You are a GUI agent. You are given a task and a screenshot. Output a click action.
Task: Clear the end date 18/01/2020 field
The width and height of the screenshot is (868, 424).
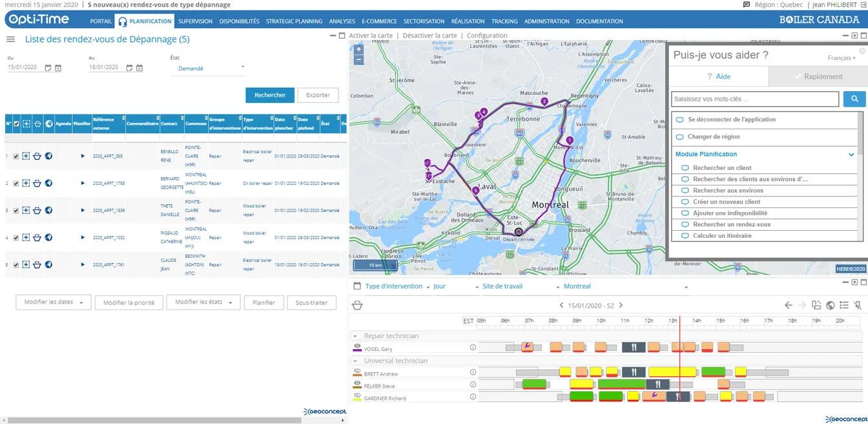[x=139, y=68]
